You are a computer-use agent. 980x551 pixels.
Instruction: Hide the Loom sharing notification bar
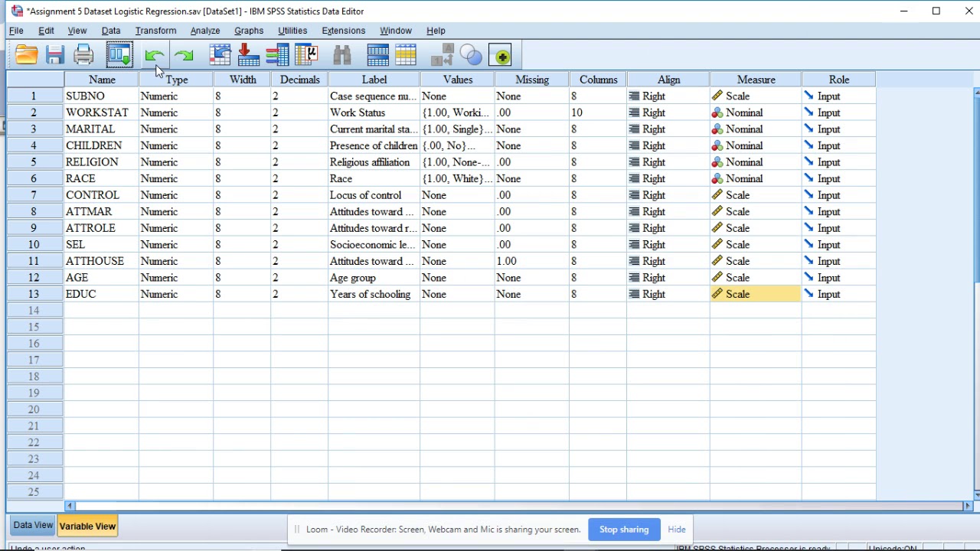[677, 530]
